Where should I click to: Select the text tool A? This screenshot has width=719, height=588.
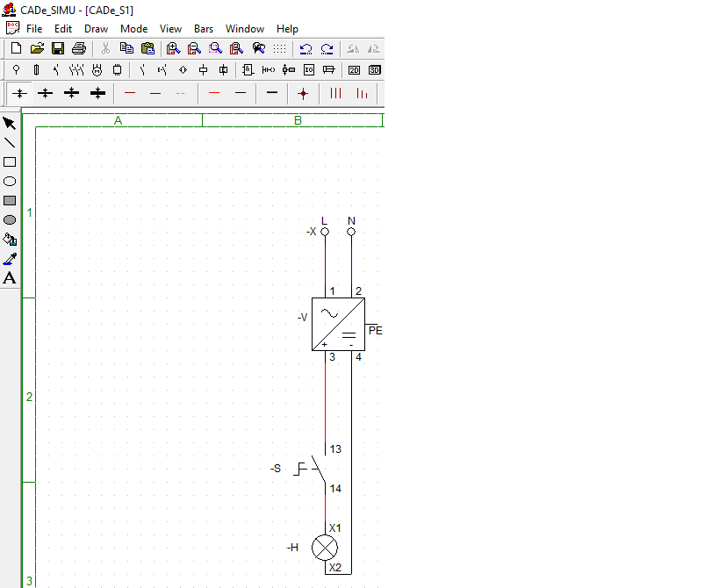10,278
